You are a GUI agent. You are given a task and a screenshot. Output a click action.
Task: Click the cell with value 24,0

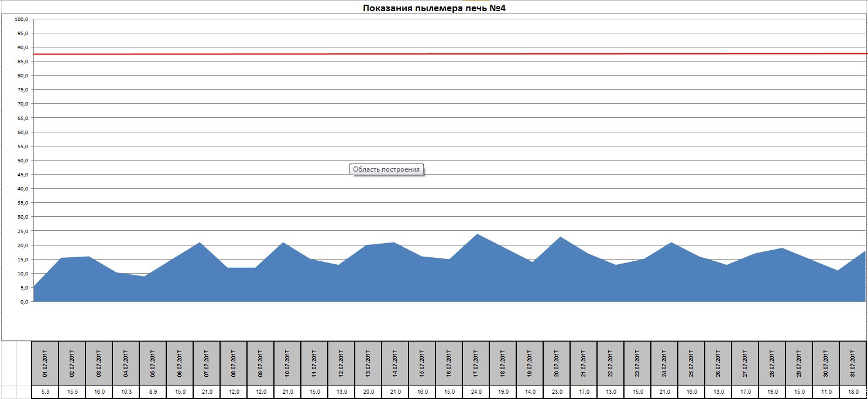coord(476,391)
